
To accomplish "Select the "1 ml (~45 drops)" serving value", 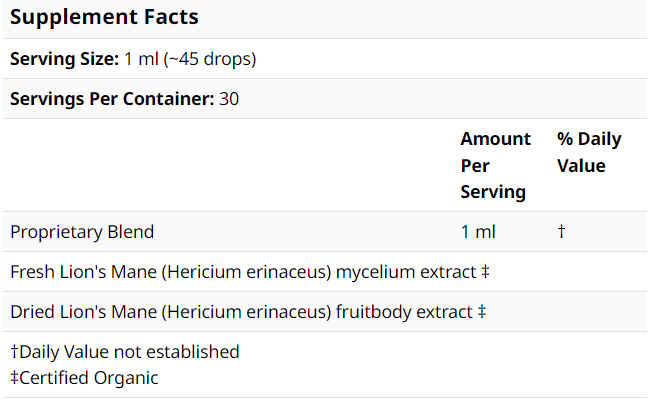I will [x=190, y=59].
